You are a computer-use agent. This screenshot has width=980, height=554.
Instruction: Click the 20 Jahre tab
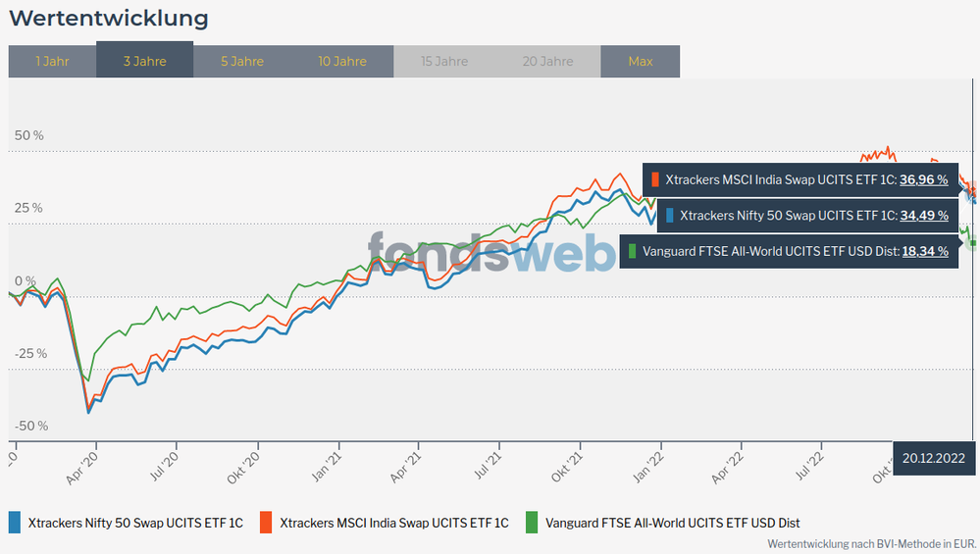coord(548,61)
